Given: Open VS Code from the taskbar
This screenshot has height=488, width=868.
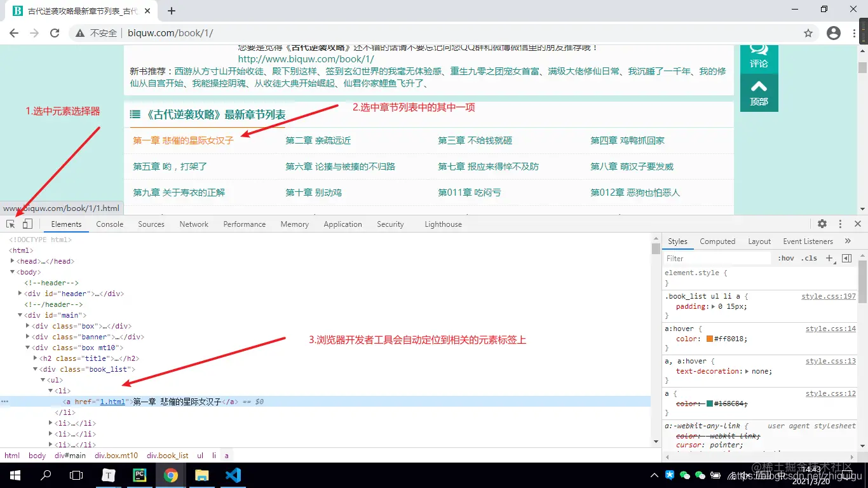Looking at the screenshot, I should coord(233,475).
